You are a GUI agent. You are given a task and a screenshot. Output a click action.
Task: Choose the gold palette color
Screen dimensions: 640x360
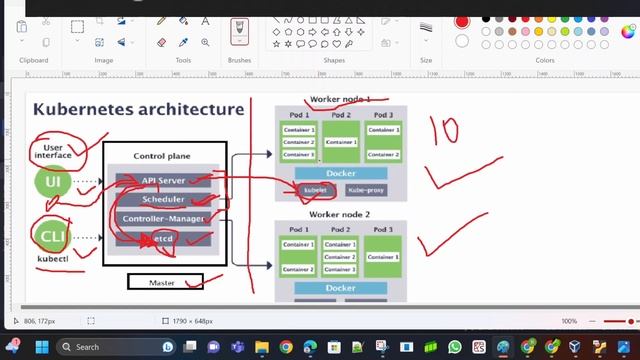pos(538,31)
